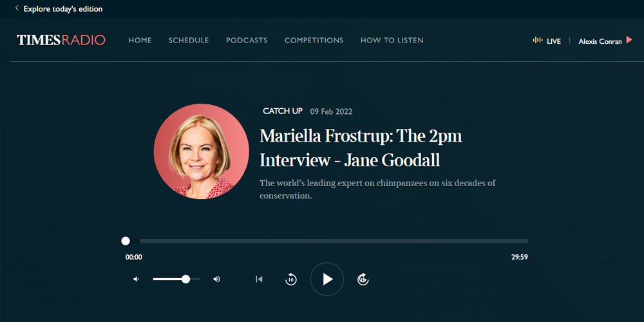The image size is (644, 322).
Task: Follow the Explore today's edition link
Action: [x=63, y=9]
